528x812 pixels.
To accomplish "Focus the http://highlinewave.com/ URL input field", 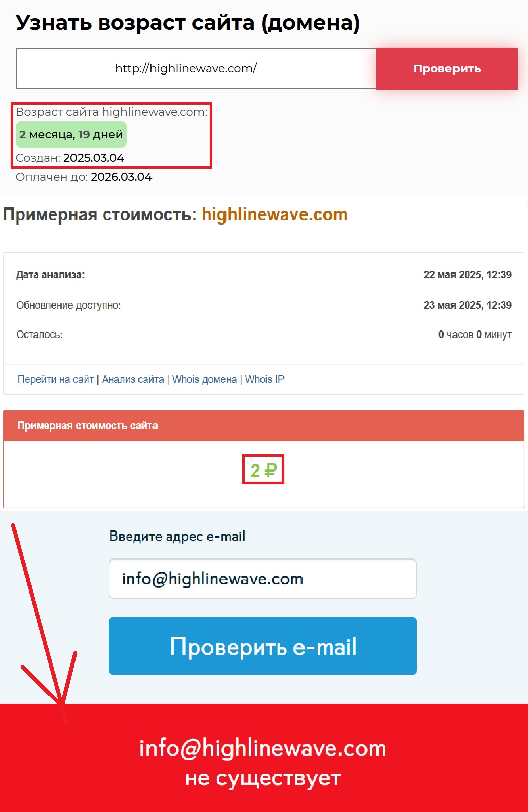I will [x=196, y=68].
